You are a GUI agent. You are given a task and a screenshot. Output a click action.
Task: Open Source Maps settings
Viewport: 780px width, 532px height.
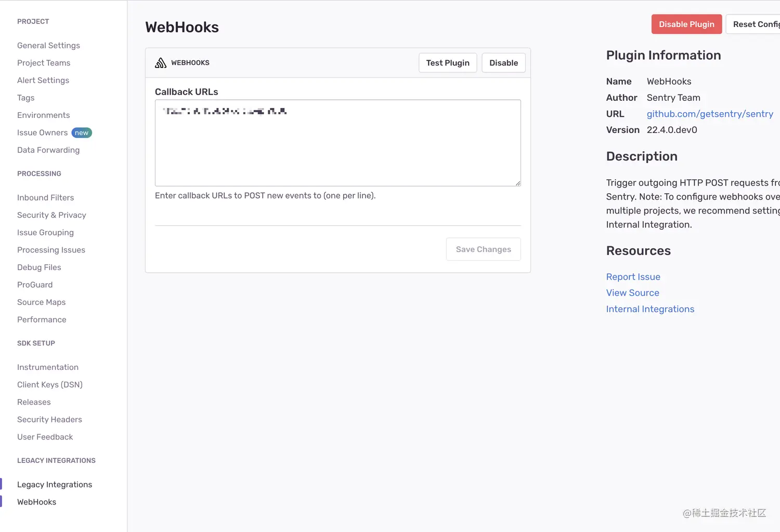(x=42, y=302)
